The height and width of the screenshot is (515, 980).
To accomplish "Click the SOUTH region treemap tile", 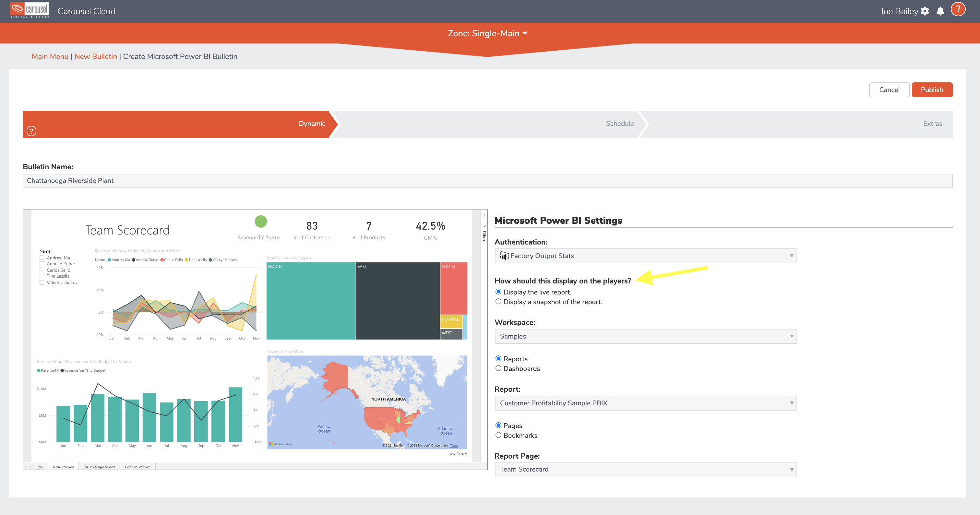I will pos(453,288).
